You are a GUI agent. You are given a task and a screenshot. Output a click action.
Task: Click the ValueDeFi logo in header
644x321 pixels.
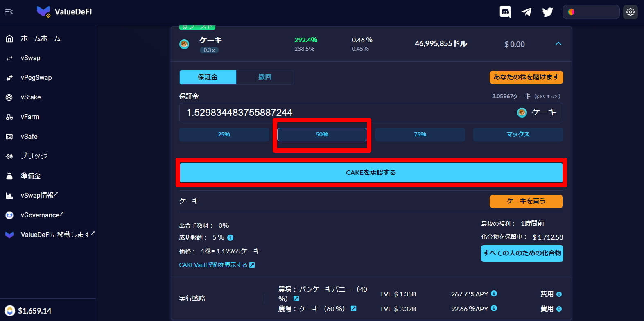(64, 12)
